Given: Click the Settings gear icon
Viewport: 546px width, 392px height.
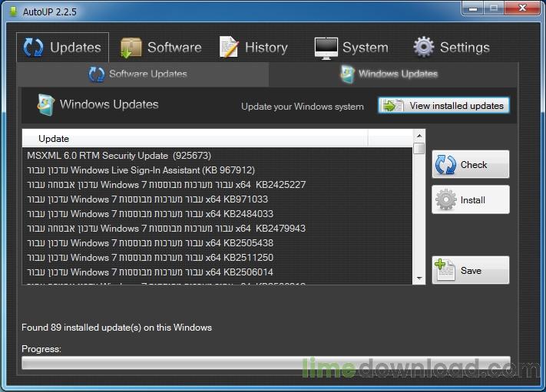Looking at the screenshot, I should (424, 48).
